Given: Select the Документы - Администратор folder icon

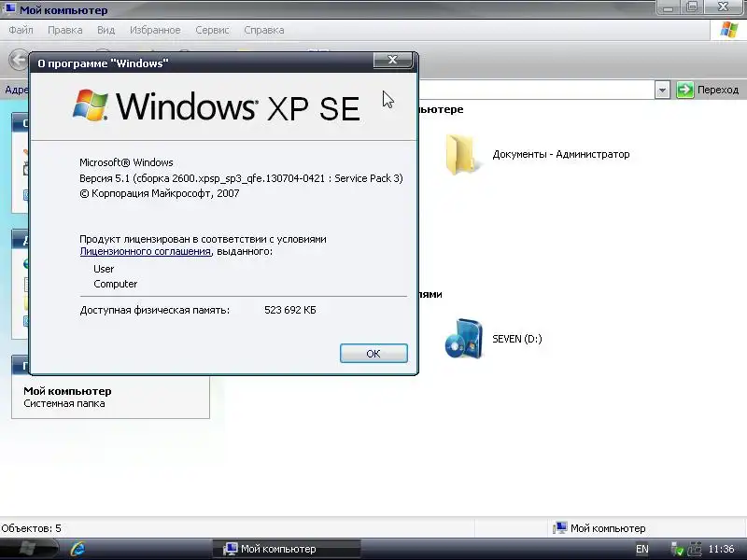Looking at the screenshot, I should [x=461, y=155].
